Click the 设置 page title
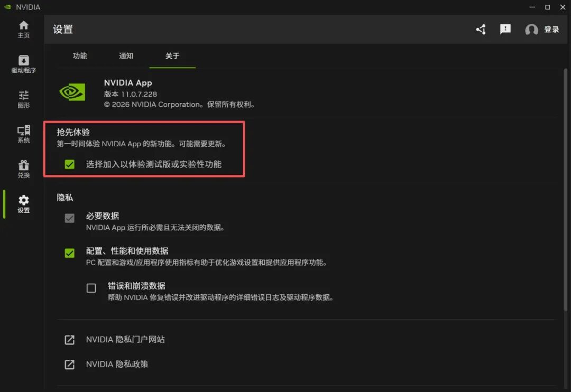 [62, 29]
